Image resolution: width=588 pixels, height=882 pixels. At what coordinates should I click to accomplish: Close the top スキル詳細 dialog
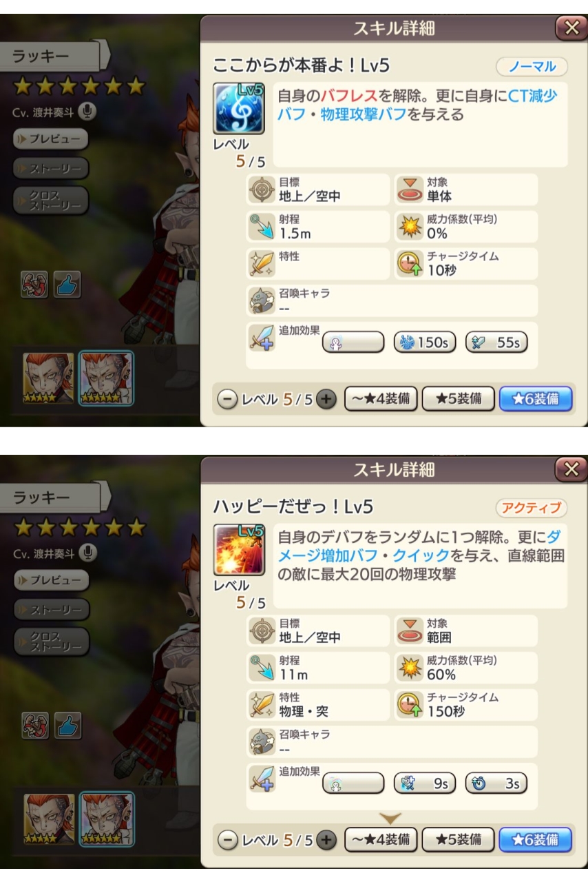[571, 28]
